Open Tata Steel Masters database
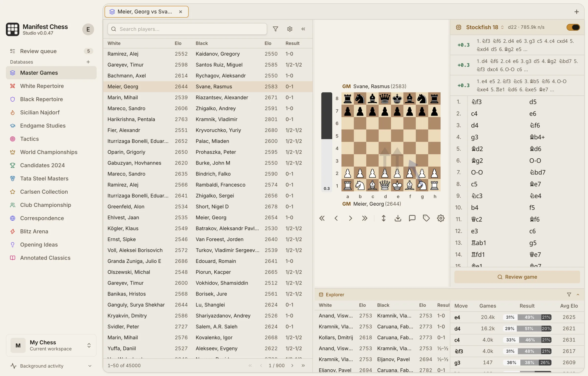588x376 pixels. point(51,178)
